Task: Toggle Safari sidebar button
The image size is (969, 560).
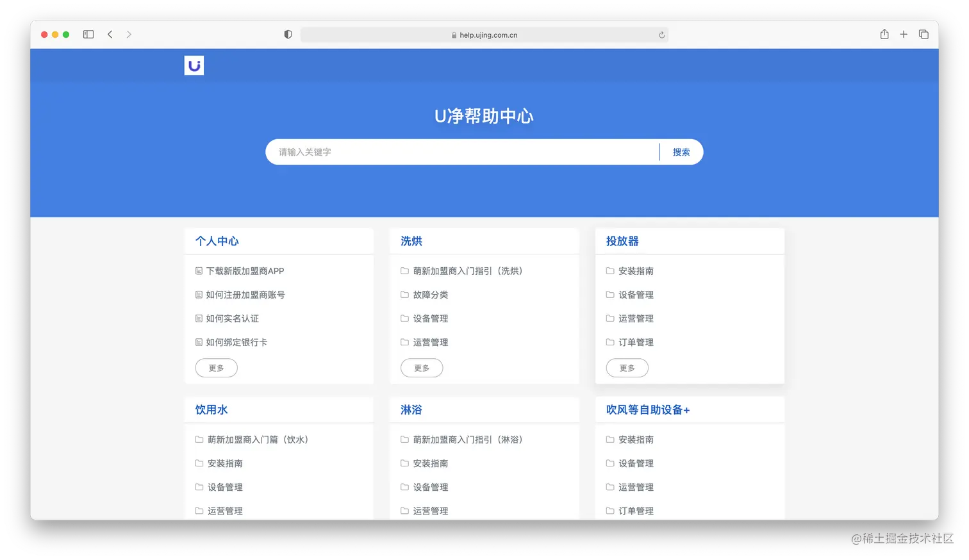Action: pos(88,35)
